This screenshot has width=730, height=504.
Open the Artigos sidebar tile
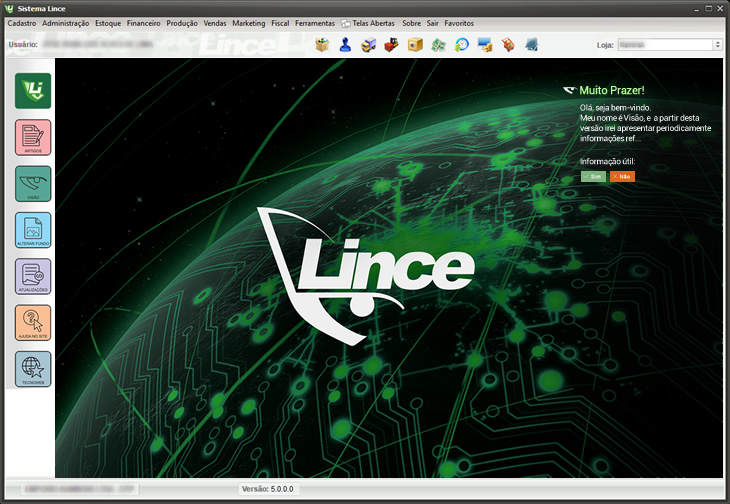click(x=33, y=137)
